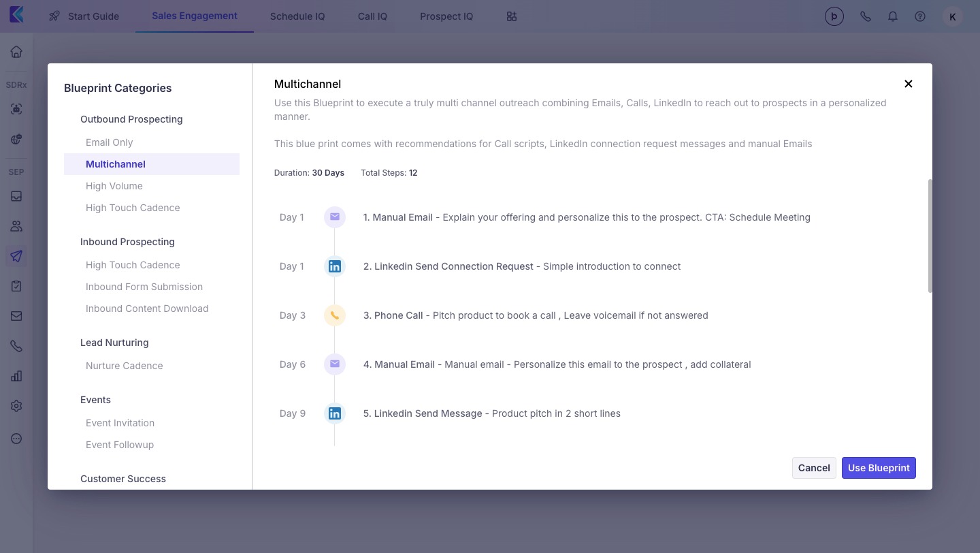This screenshot has width=980, height=553.
Task: Select the Cadences paper-plane icon in sidebar
Action: [x=16, y=256]
